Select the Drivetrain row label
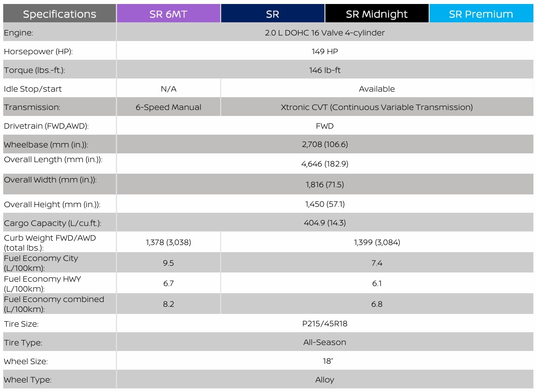Image resolution: width=537 pixels, height=392 pixels. (x=46, y=126)
